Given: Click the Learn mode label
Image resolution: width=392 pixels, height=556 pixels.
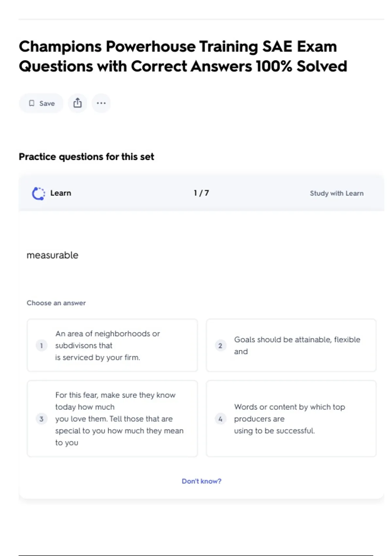Looking at the screenshot, I should [60, 193].
